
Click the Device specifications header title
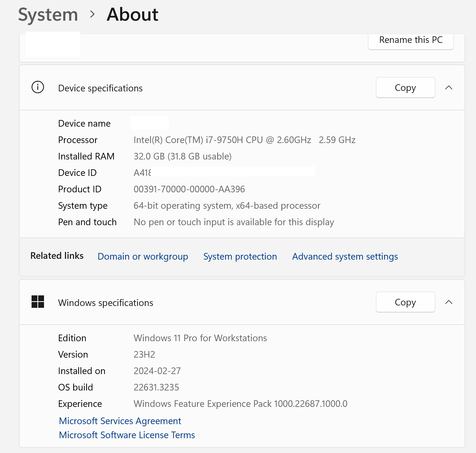pyautogui.click(x=100, y=88)
